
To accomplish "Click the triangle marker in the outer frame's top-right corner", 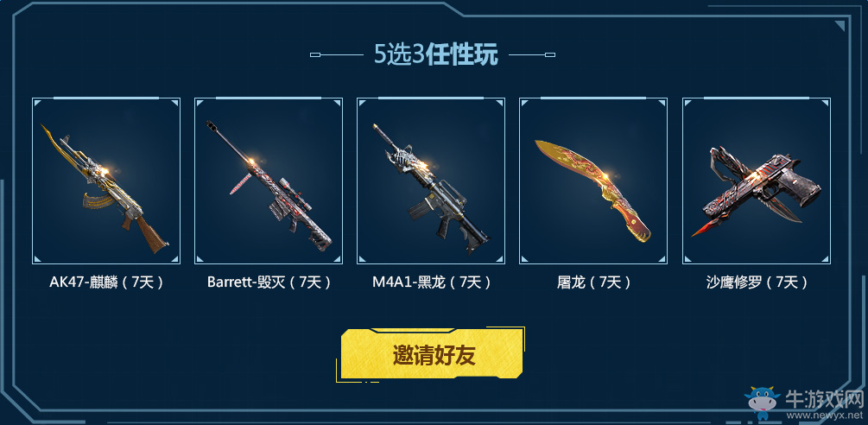I will [841, 25].
